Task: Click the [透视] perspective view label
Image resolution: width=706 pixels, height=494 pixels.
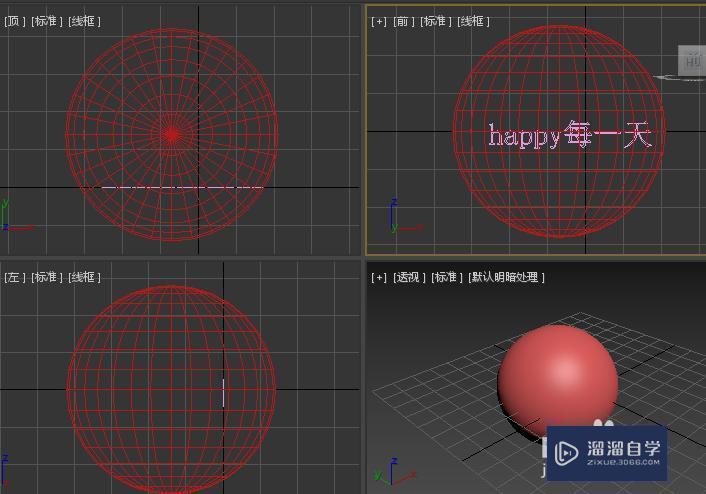Action: point(409,277)
